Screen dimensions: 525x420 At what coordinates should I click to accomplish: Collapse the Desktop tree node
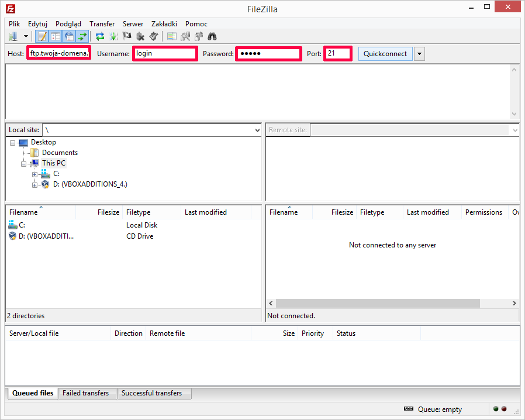click(x=12, y=143)
